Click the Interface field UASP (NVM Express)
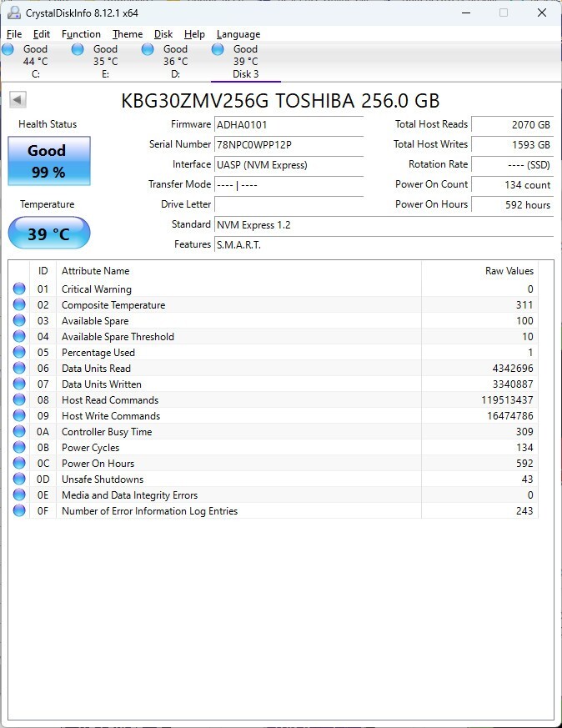The width and height of the screenshot is (562, 728). (289, 165)
